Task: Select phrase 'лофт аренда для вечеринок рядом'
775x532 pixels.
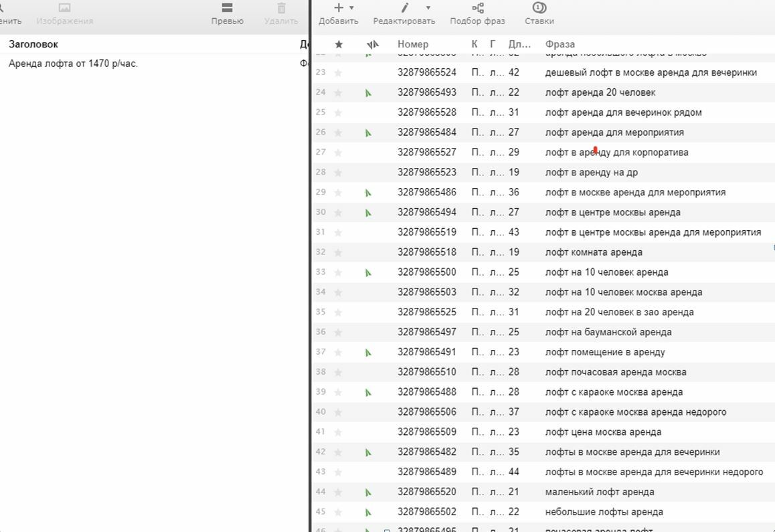Action: pos(623,112)
